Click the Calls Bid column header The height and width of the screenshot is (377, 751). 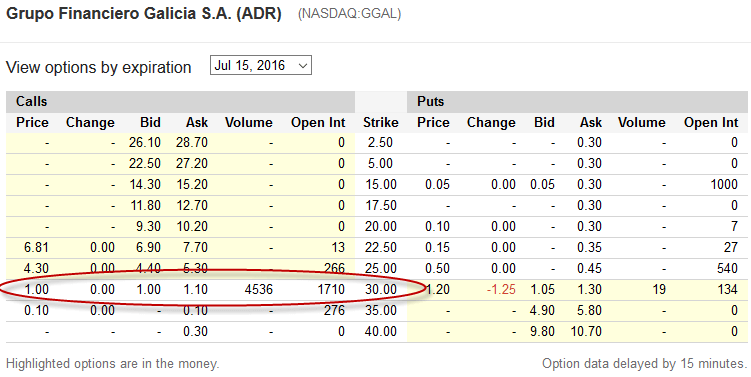click(150, 123)
